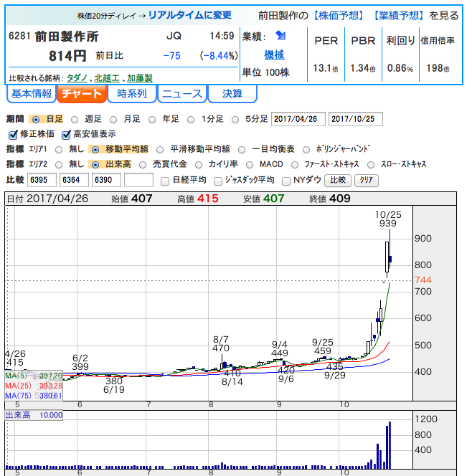472x476 pixels.
Task: Click the 8/7 470 high price label
Action: 221,343
